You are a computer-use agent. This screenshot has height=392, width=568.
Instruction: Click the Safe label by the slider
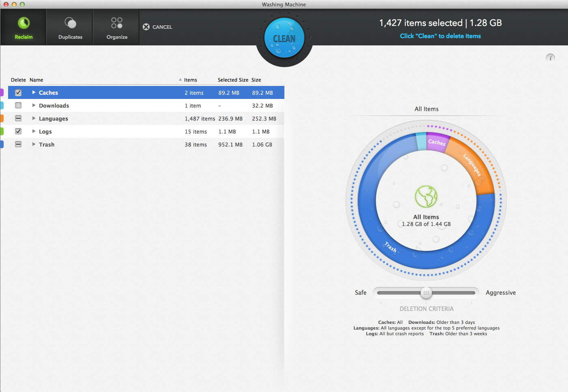click(361, 293)
